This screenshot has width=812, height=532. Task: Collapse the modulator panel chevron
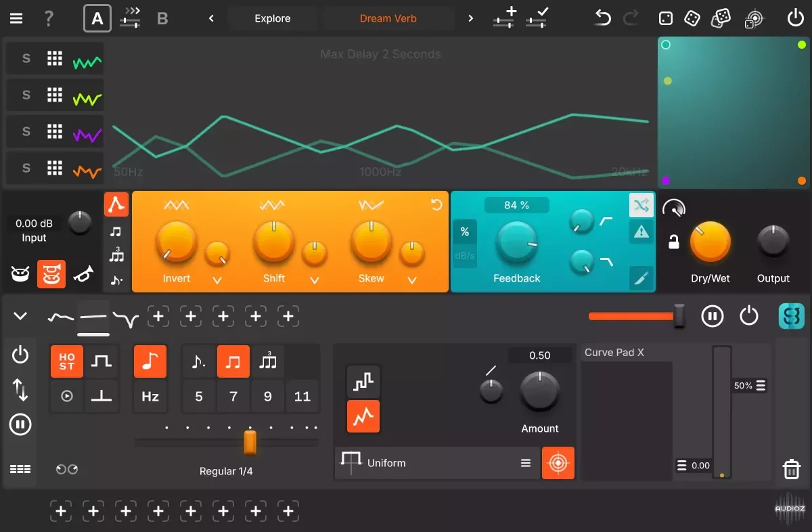click(x=20, y=316)
